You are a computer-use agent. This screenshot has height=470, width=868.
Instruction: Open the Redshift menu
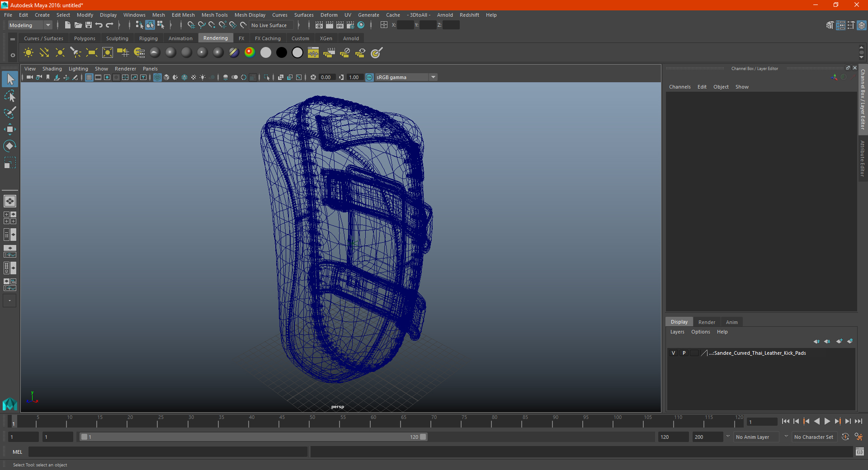[x=469, y=15]
